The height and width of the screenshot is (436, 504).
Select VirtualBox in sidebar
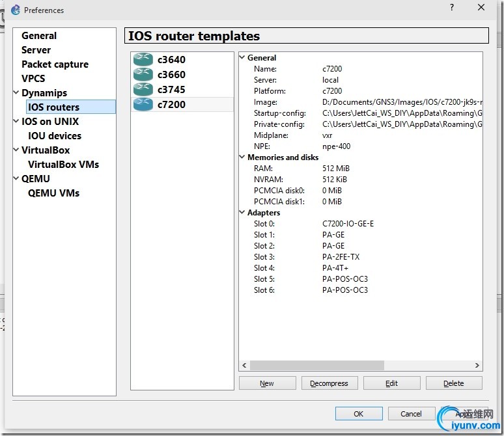46,150
